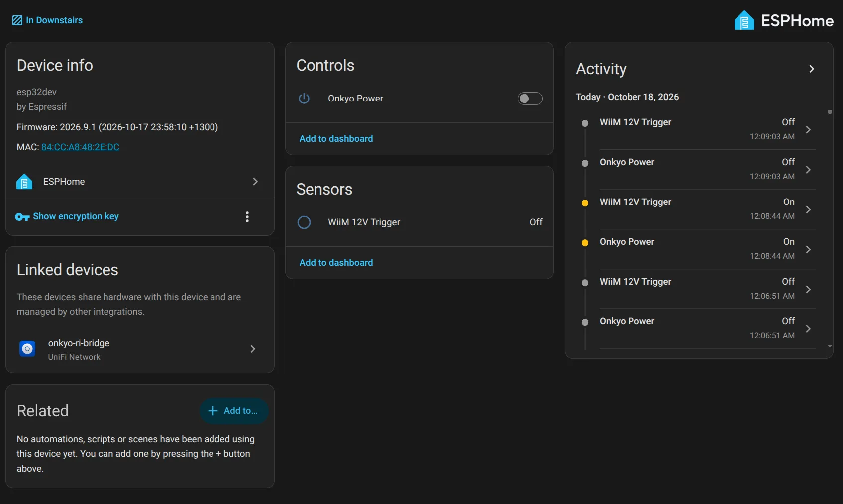Click the sensor Off state value

(536, 222)
